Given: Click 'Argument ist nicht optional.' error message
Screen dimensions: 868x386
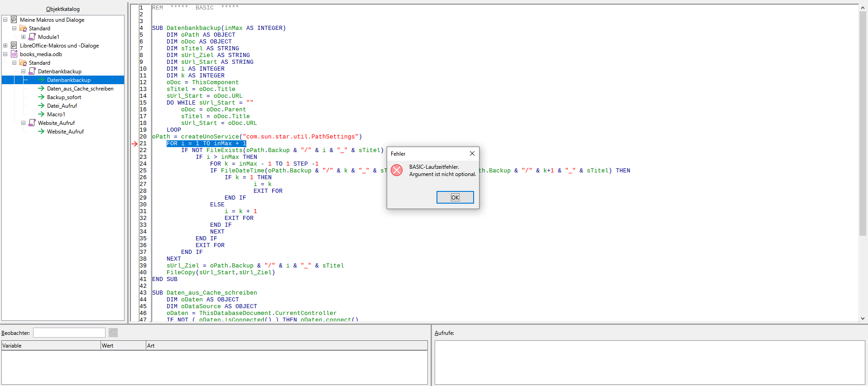Looking at the screenshot, I should [442, 174].
